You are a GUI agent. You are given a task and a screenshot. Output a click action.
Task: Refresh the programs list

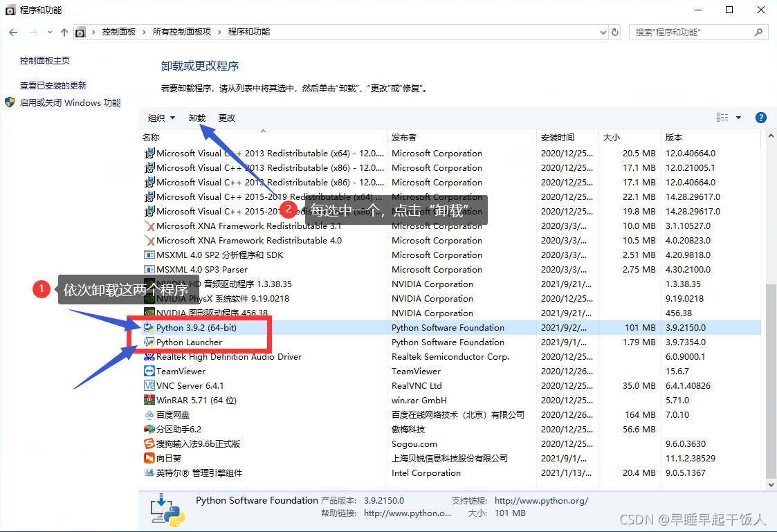(615, 33)
